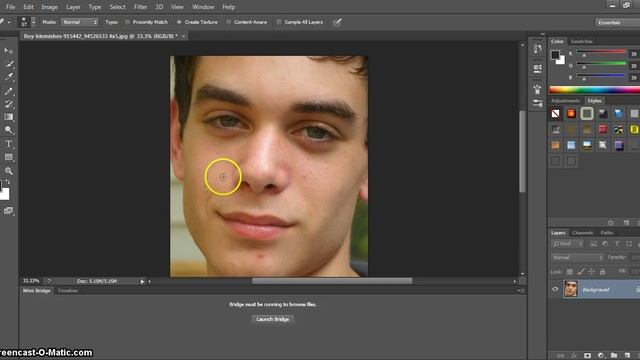Click the create new style icon in Styles panel
Image resolution: width=640 pixels, height=360 pixels.
click(626, 223)
